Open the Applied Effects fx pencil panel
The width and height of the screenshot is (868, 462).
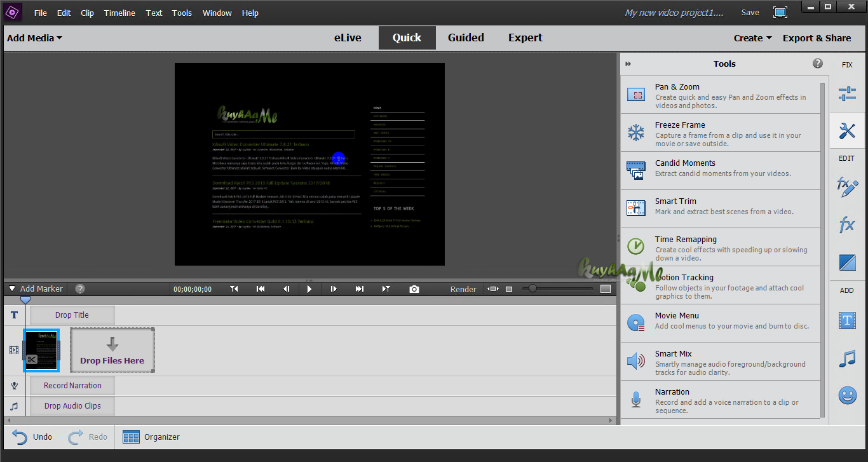pyautogui.click(x=847, y=186)
